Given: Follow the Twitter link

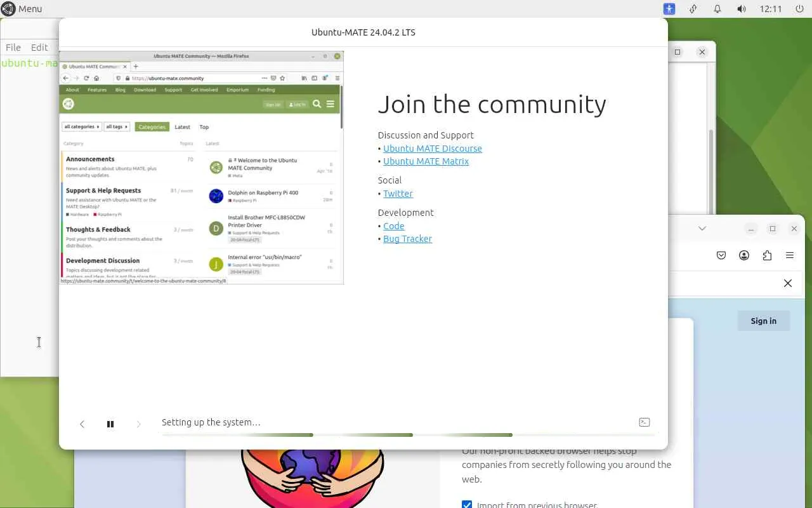Looking at the screenshot, I should coord(398,194).
